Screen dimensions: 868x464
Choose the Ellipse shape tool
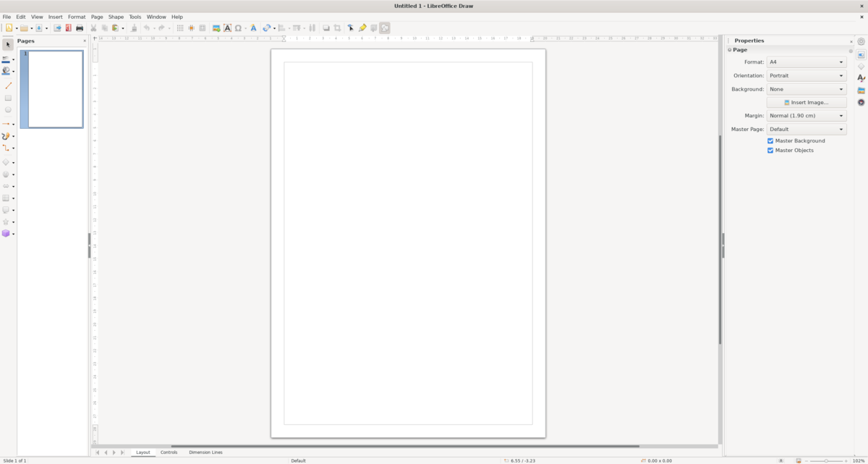pyautogui.click(x=8, y=110)
